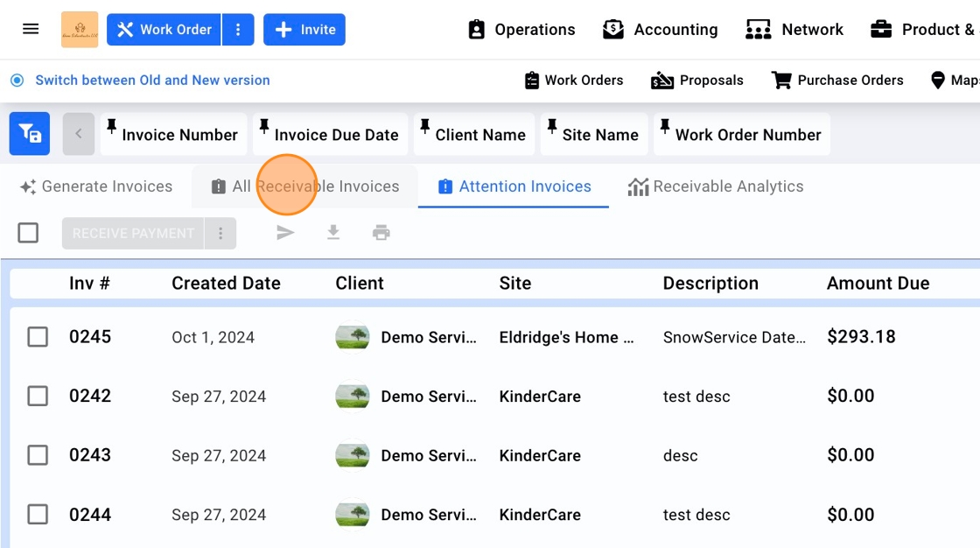Image resolution: width=980 pixels, height=548 pixels.
Task: Toggle the select-all invoices checkbox
Action: coord(28,233)
